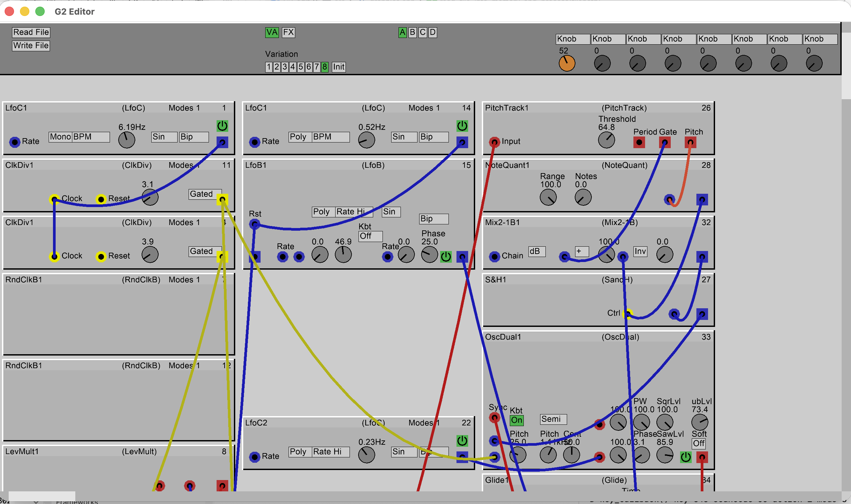Select slot B tab

click(x=412, y=32)
